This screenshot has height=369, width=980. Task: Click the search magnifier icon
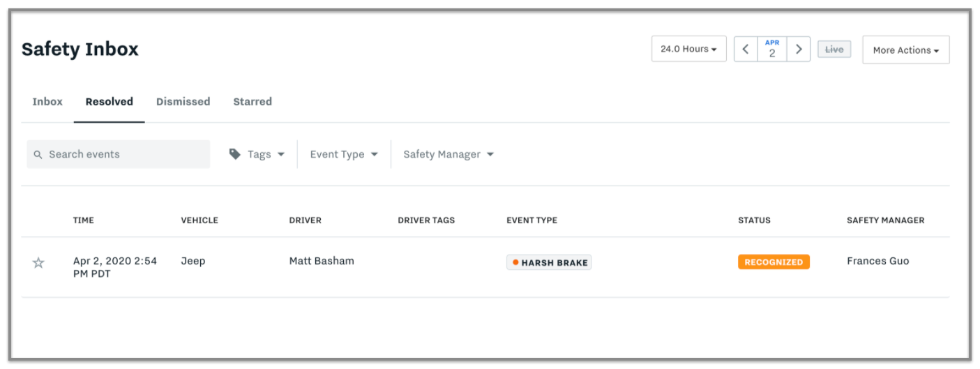click(38, 154)
